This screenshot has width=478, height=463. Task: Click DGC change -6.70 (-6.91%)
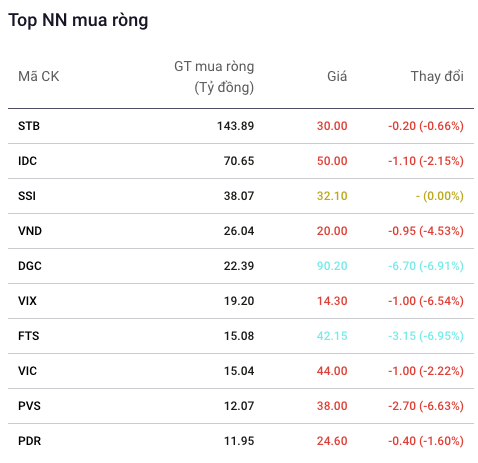[426, 266]
